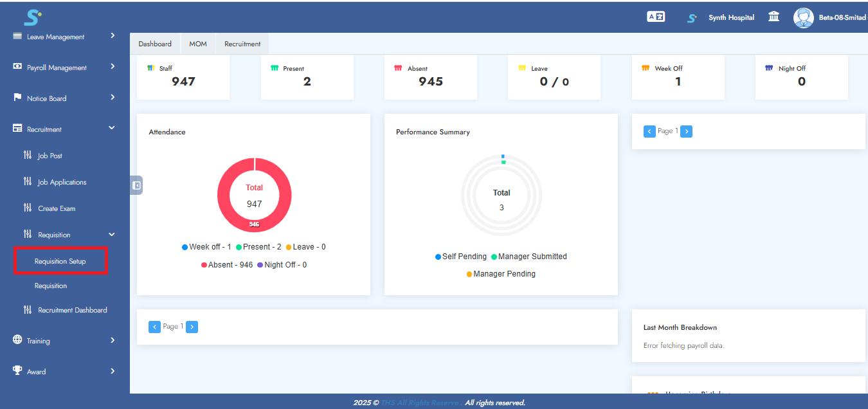The width and height of the screenshot is (868, 409).
Task: Open Job Applications page
Action: 62,182
